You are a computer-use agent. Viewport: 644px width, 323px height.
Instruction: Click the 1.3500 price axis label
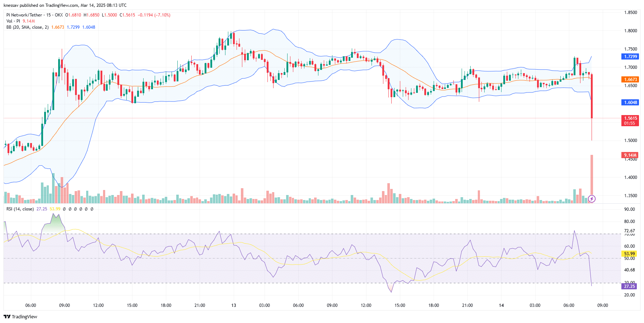click(x=631, y=196)
